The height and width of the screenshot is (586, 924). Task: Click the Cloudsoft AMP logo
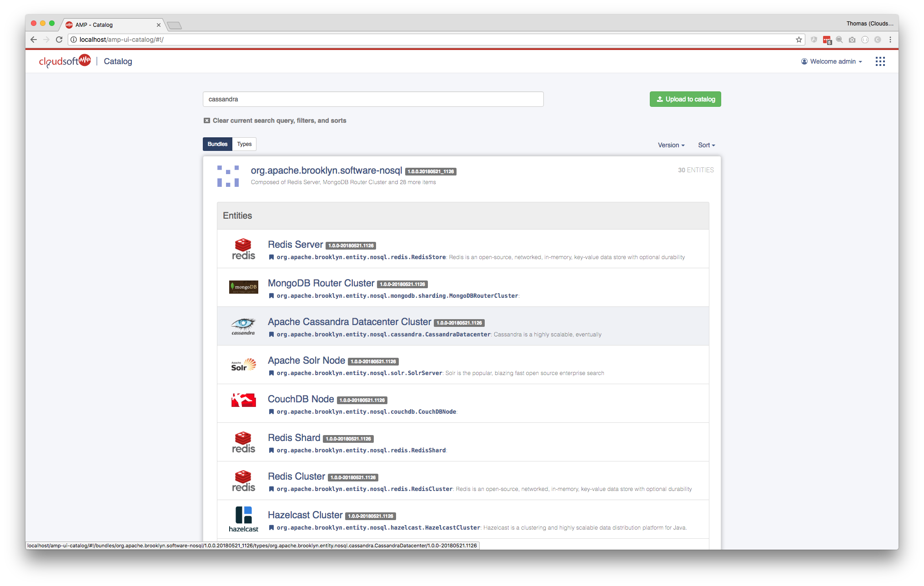[x=65, y=61]
